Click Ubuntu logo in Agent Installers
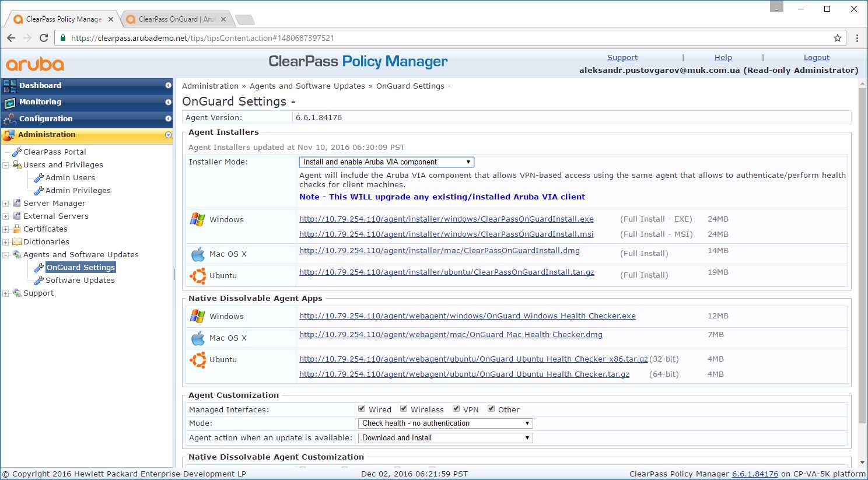 (x=198, y=276)
